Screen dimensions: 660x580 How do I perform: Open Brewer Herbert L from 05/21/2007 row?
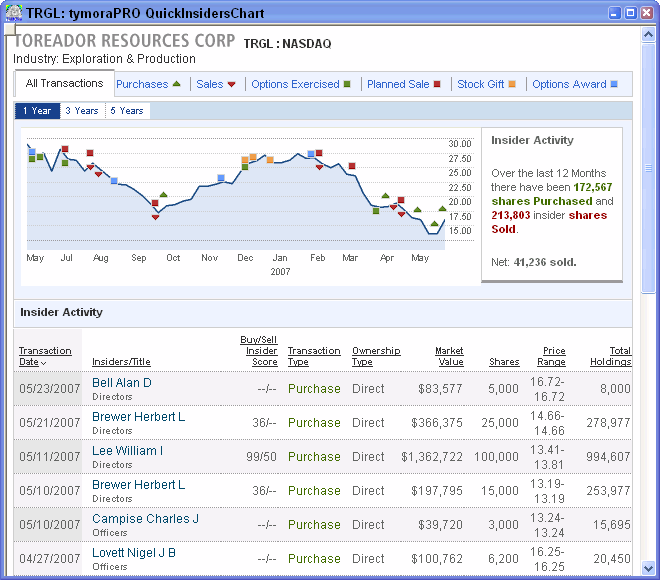coord(138,417)
